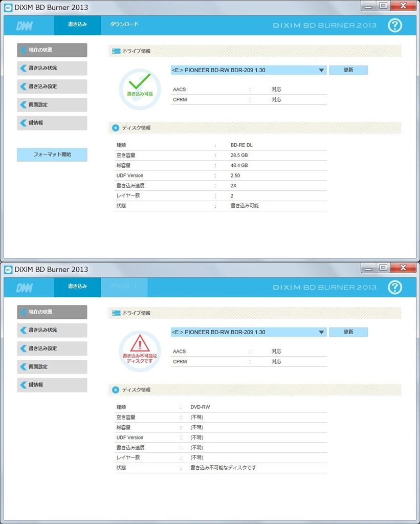Open 画面設定 in top window sidebar

point(52,105)
